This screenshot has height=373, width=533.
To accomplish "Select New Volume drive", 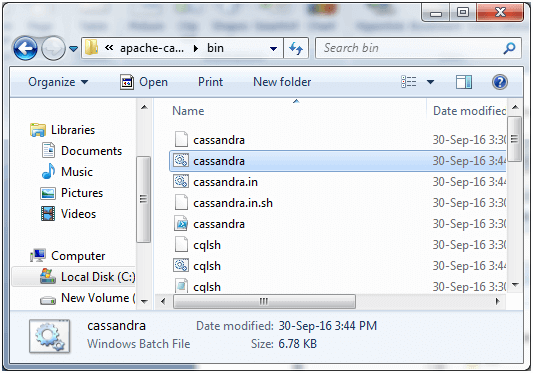I will coord(98,298).
